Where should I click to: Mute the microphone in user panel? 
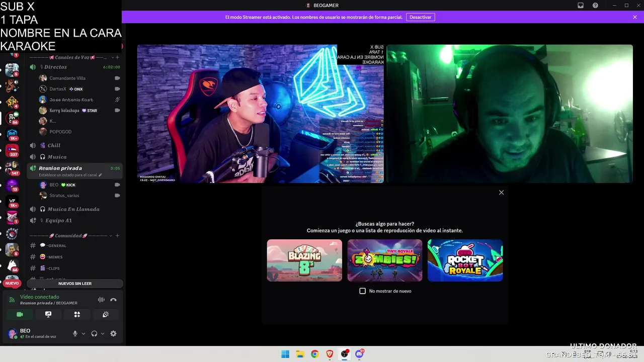75,333
